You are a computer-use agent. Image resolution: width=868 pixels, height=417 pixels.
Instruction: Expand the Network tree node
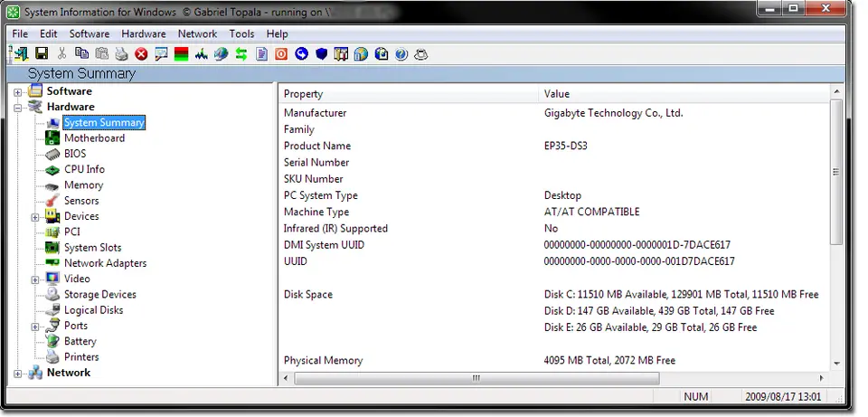point(18,373)
